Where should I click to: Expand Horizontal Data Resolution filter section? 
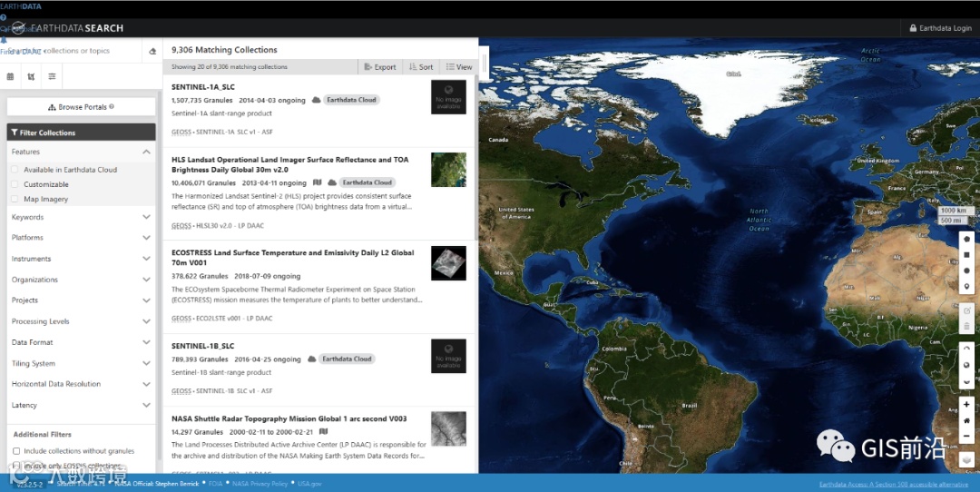[82, 384]
